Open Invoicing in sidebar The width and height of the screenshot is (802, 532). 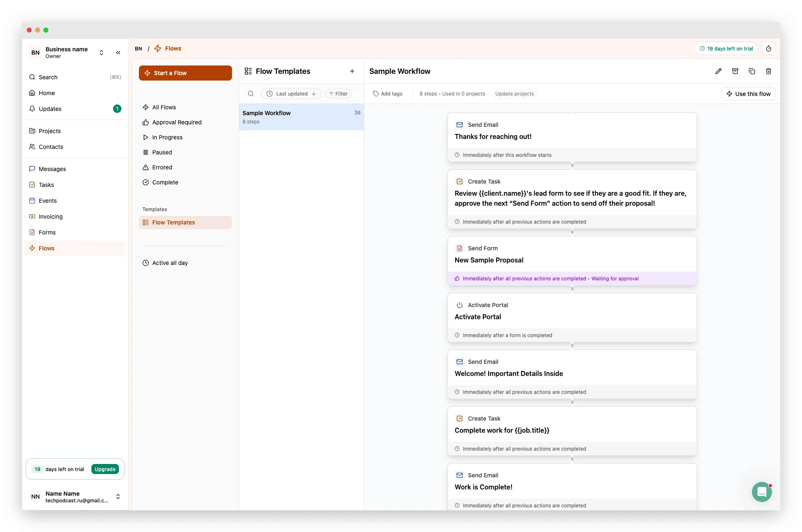(x=75, y=217)
